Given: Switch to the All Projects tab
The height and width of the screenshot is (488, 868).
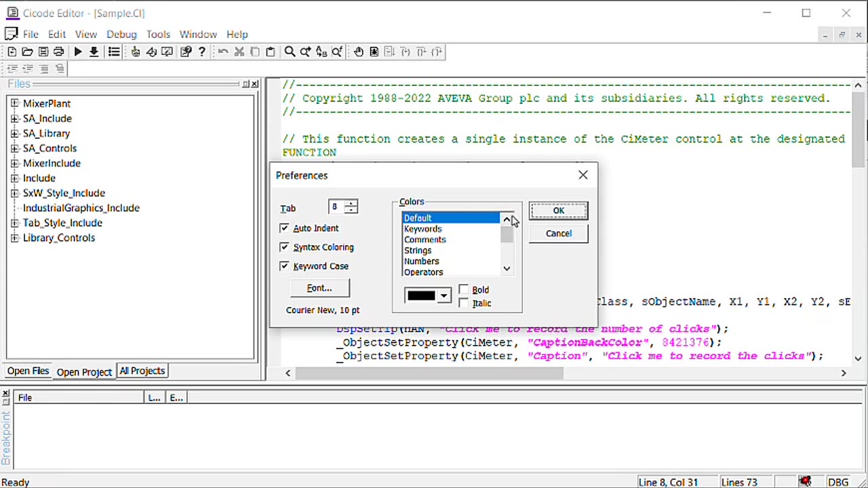Looking at the screenshot, I should pyautogui.click(x=142, y=371).
